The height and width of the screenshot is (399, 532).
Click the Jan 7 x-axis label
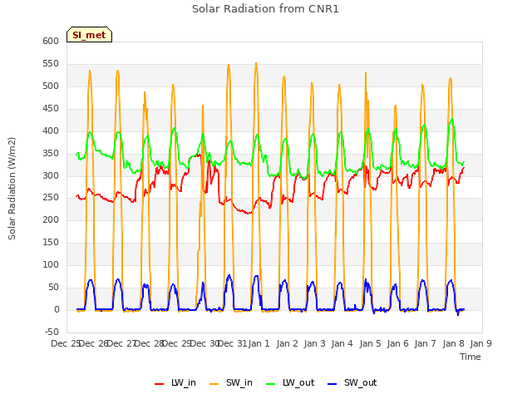(425, 343)
